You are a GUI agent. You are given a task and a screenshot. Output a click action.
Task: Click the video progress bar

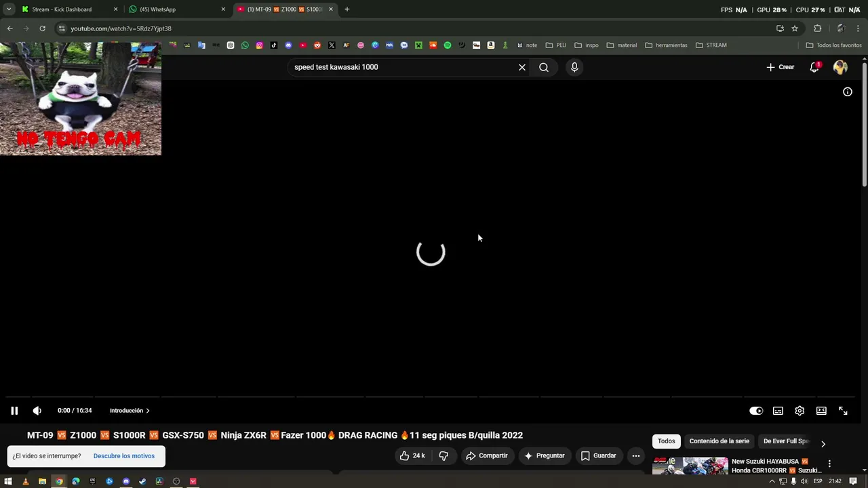coord(431,396)
